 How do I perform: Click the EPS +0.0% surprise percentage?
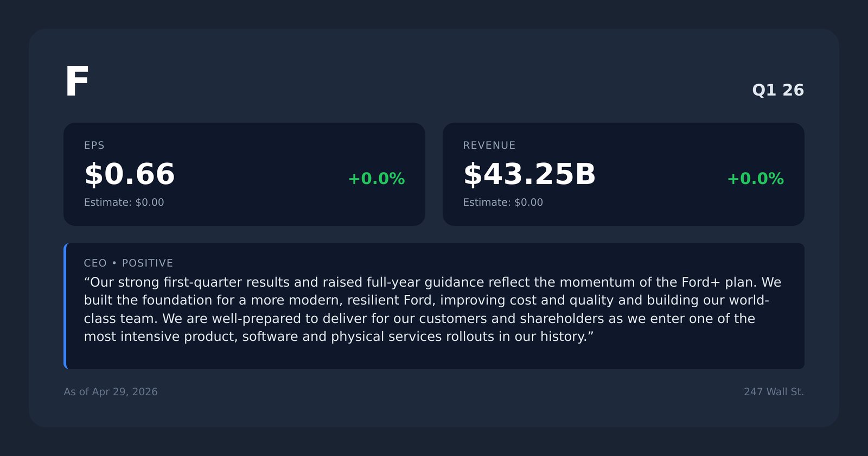376,179
